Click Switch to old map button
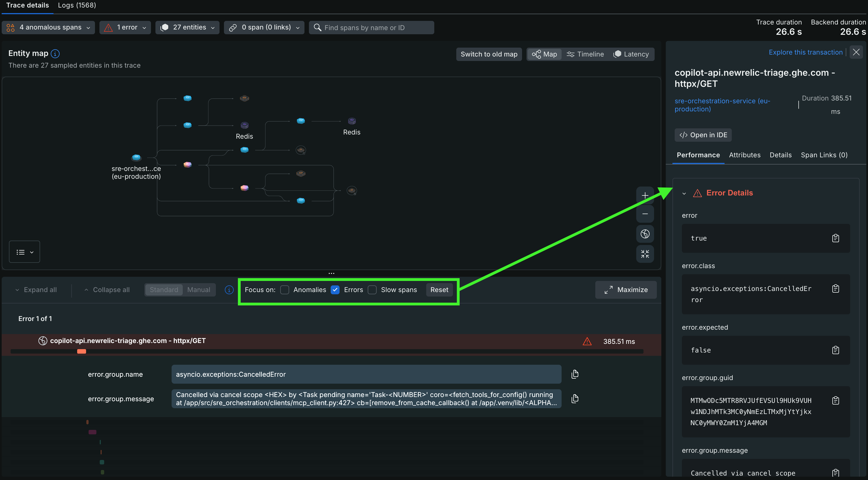 point(489,54)
